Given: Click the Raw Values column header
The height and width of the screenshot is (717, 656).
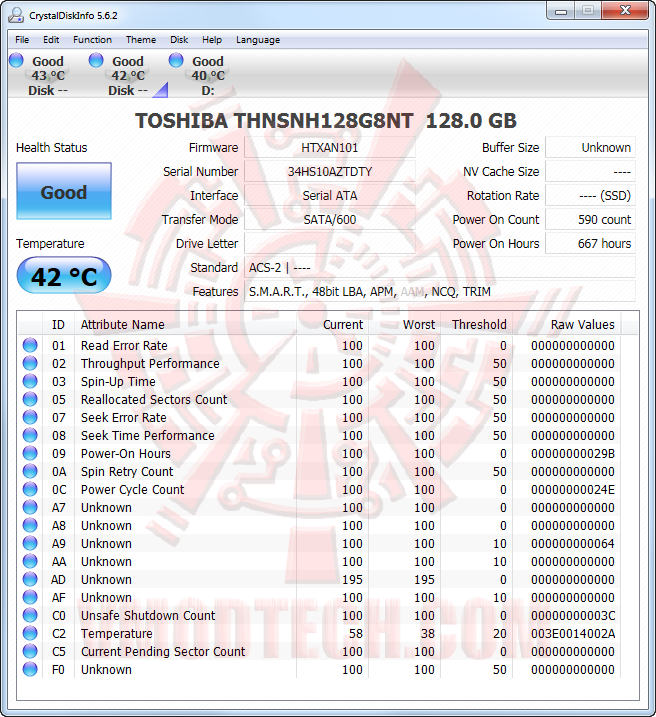Looking at the screenshot, I should [x=566, y=325].
